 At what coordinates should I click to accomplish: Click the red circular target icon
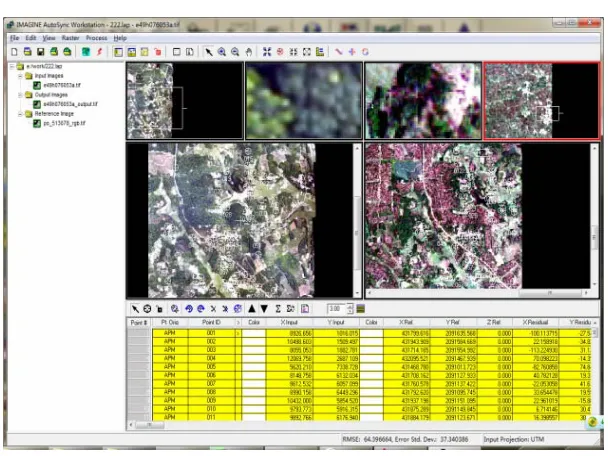pyautogui.click(x=280, y=52)
